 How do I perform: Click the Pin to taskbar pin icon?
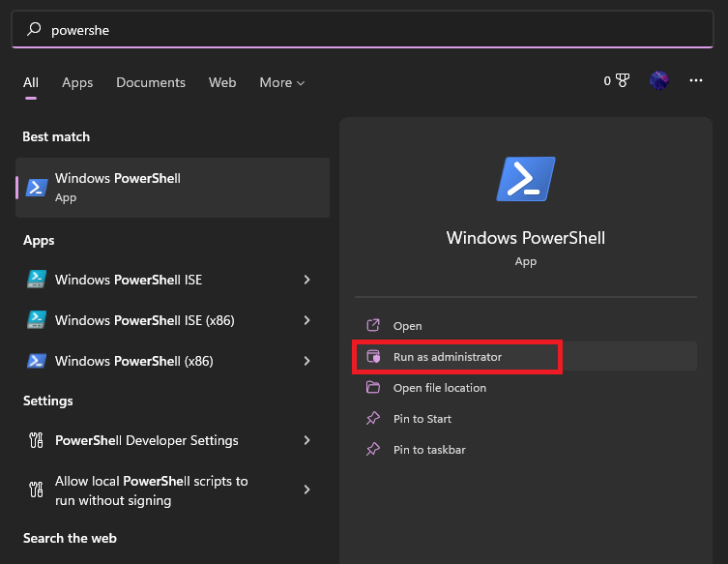tap(373, 449)
